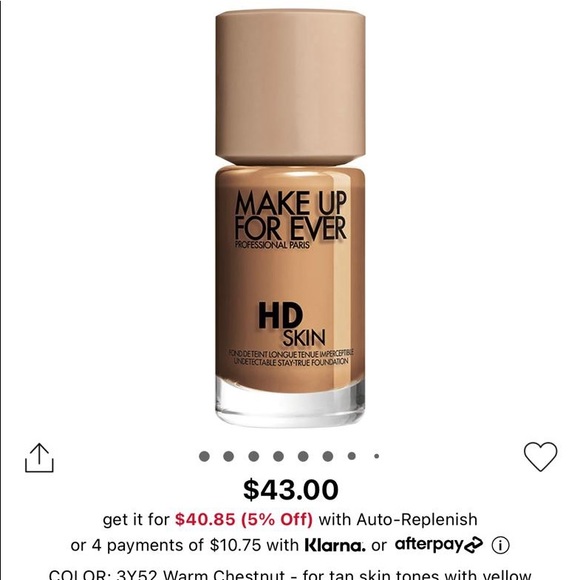
Task: Select the smallest last carousel dot
Action: tap(377, 456)
